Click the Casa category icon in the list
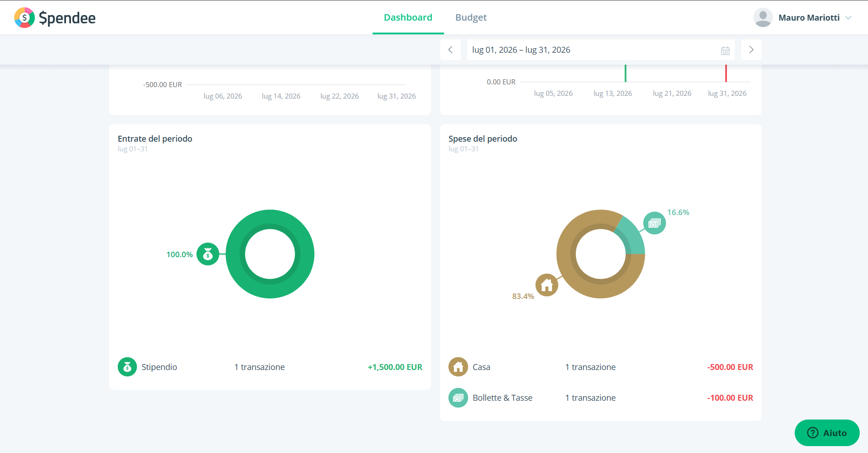This screenshot has width=868, height=453. 458,367
